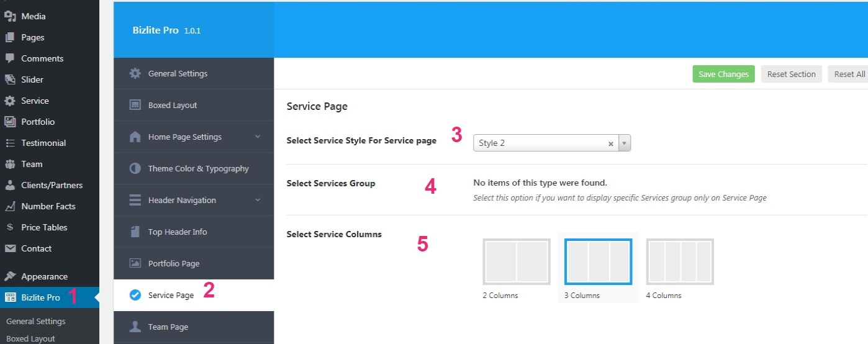Click 'No items of this type were found.' text

click(x=540, y=183)
